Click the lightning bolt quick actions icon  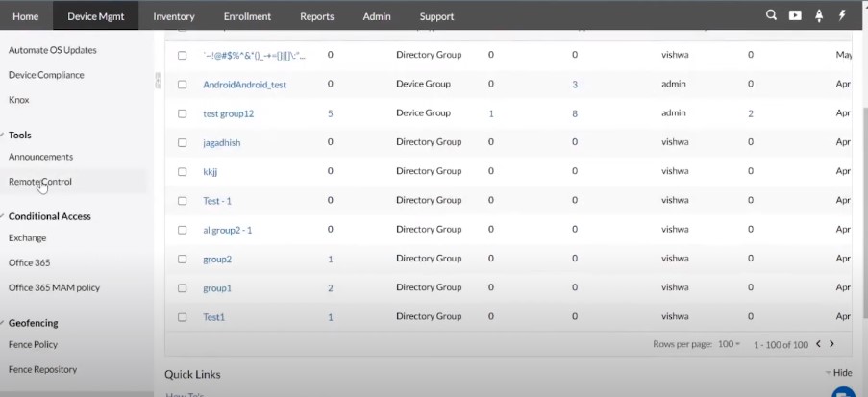843,15
